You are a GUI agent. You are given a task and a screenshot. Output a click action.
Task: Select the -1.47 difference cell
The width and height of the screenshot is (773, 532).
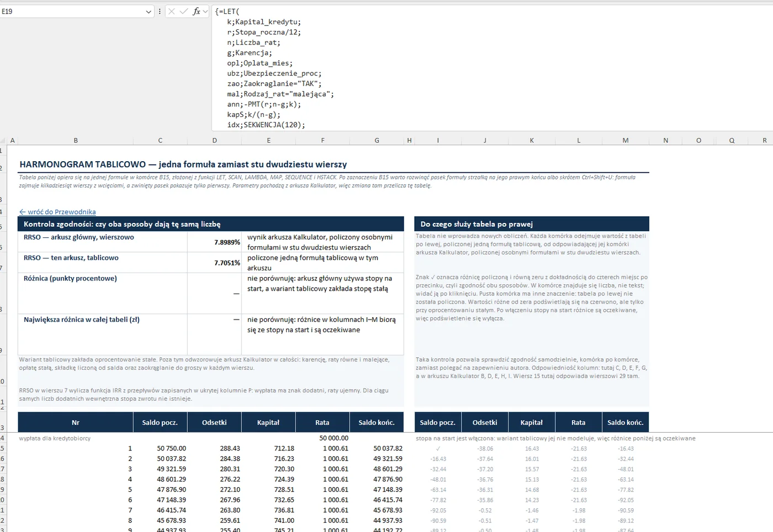pyautogui.click(x=532, y=520)
